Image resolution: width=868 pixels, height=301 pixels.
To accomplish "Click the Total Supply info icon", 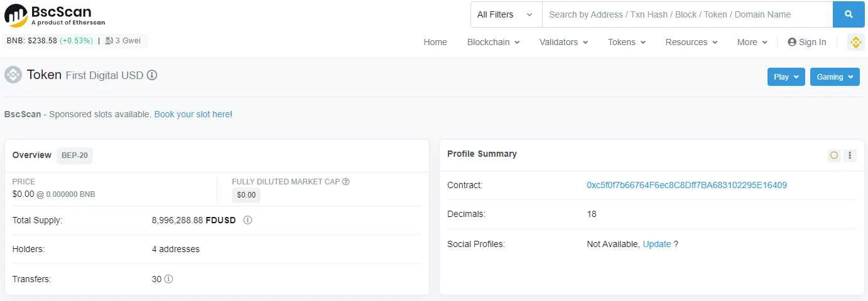I will click(248, 220).
